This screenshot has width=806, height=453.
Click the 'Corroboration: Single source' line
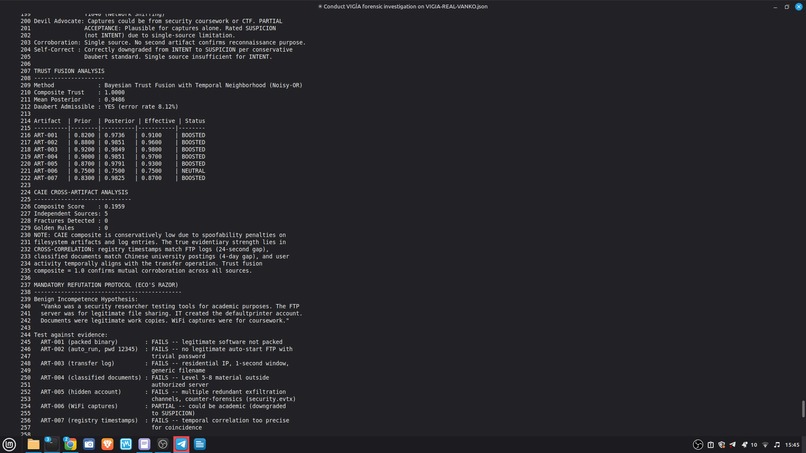170,43
